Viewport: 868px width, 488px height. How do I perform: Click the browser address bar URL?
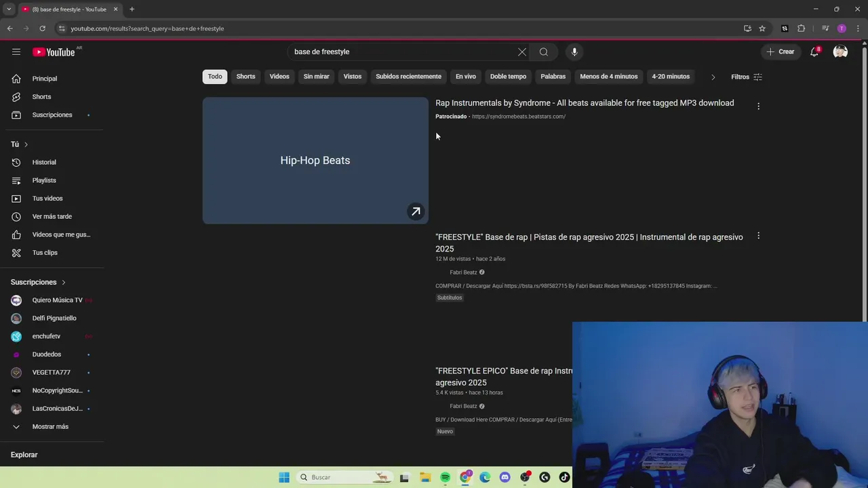click(147, 28)
